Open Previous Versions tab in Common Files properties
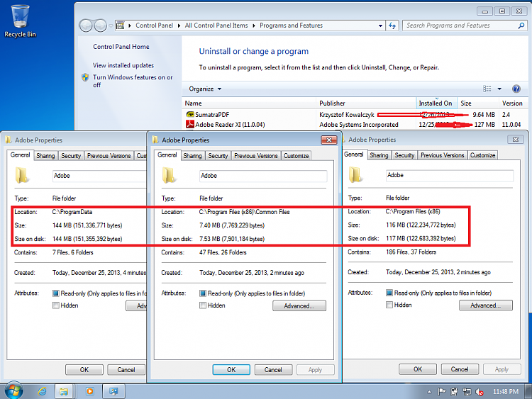 click(256, 156)
